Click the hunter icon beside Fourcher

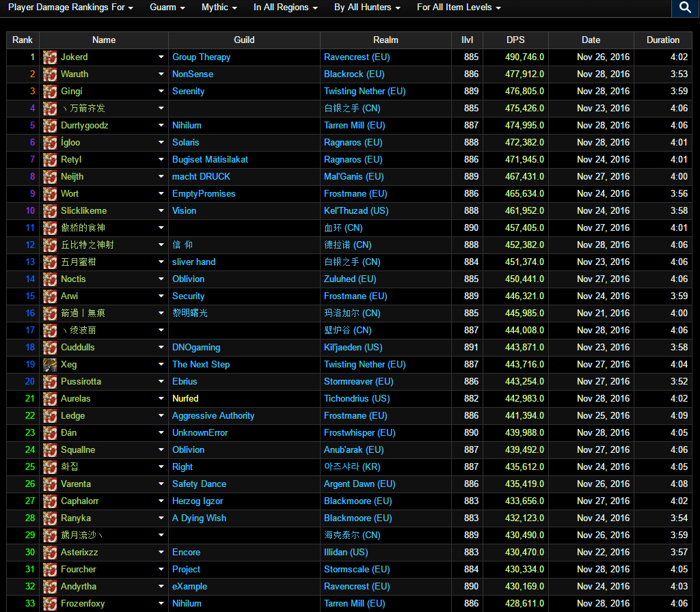point(49,569)
